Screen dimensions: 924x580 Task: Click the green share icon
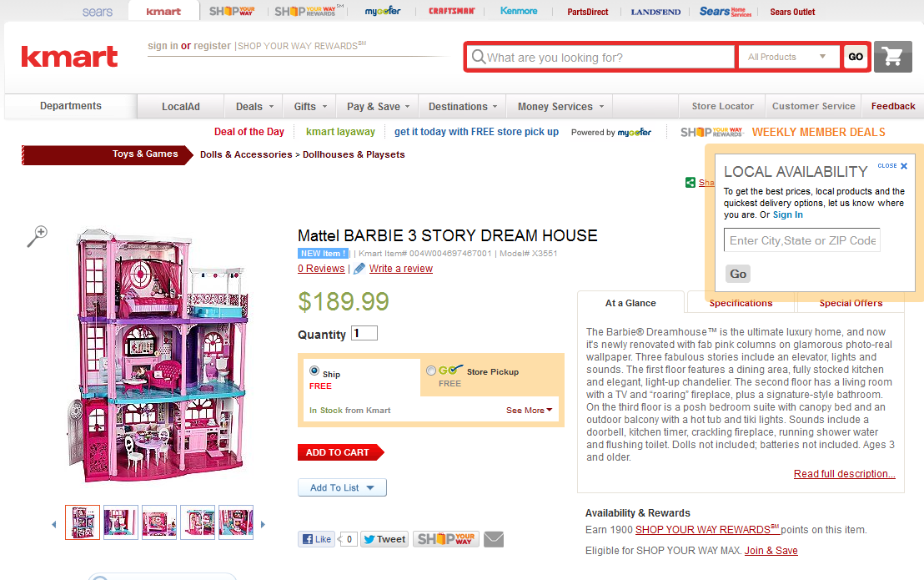coord(690,183)
